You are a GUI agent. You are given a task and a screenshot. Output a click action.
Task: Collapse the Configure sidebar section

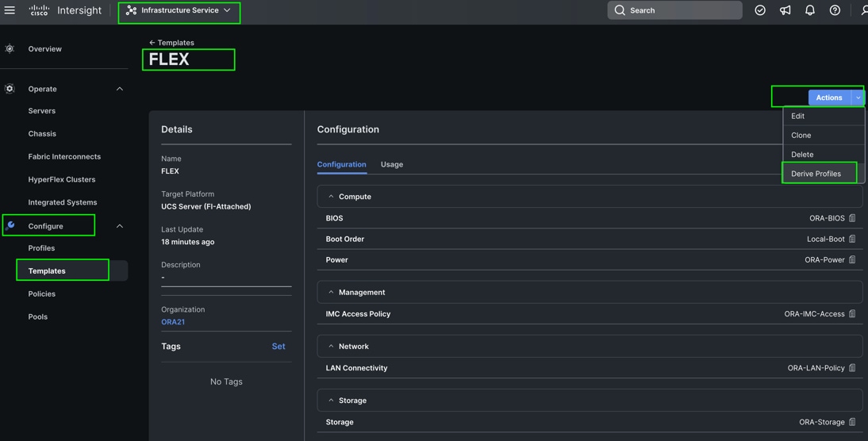[120, 226]
